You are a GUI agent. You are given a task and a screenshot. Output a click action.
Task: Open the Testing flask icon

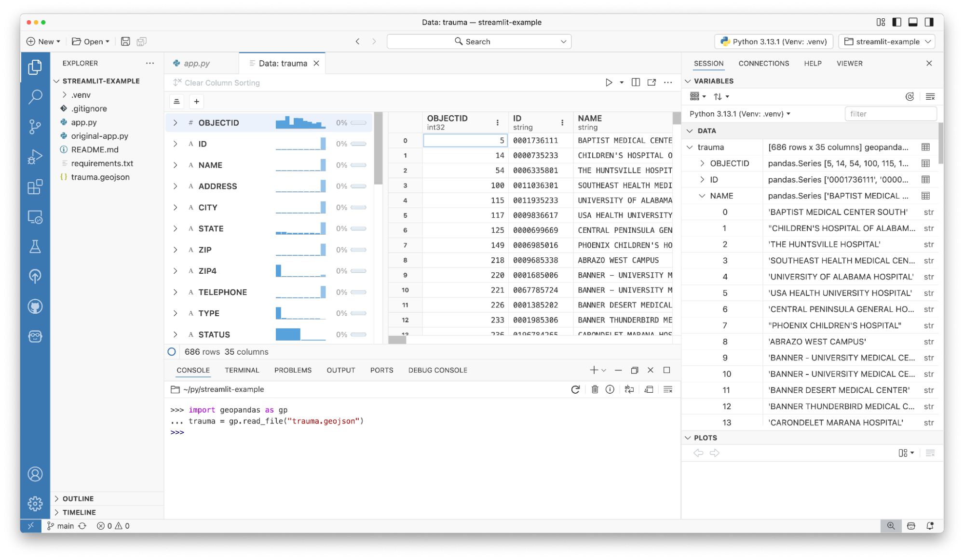(35, 247)
